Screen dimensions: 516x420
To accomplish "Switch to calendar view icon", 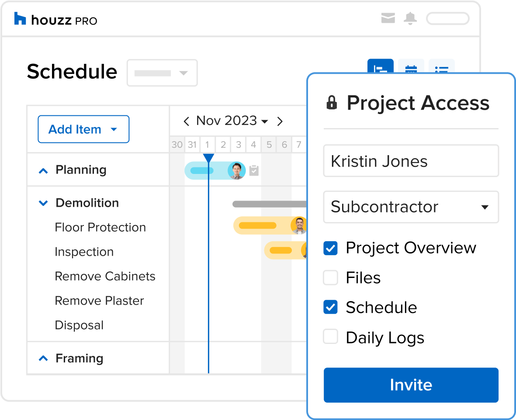I will tap(411, 66).
